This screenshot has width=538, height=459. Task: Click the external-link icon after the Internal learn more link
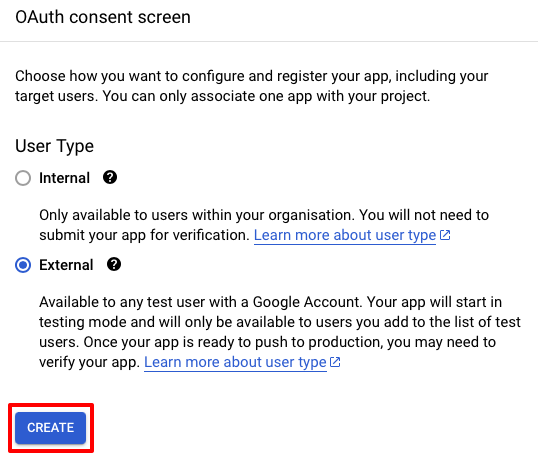pyautogui.click(x=445, y=235)
